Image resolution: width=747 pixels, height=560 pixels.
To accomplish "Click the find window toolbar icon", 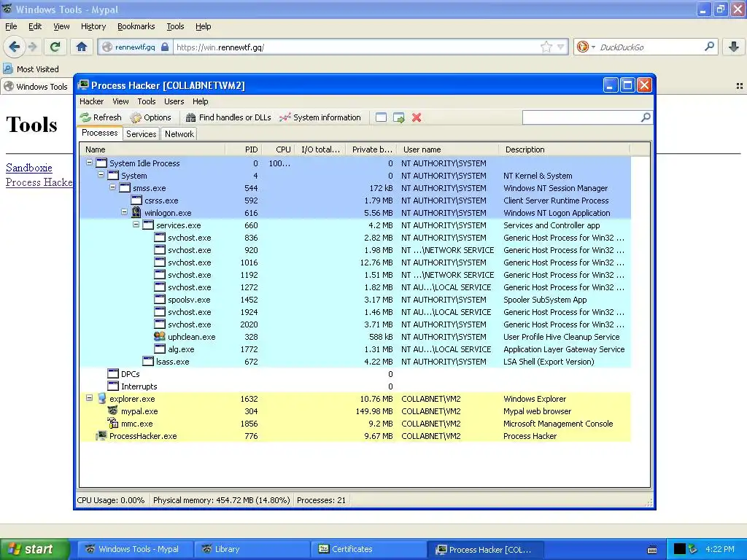I will (x=381, y=117).
